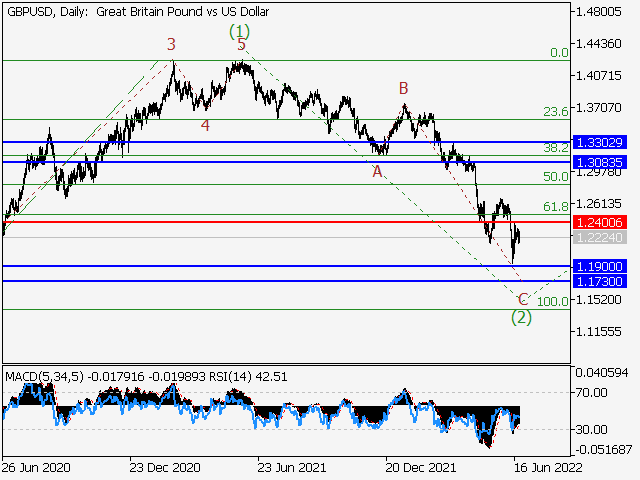Screen dimensions: 640x480
Task: Click the green wave (1) label
Action: pyautogui.click(x=240, y=32)
